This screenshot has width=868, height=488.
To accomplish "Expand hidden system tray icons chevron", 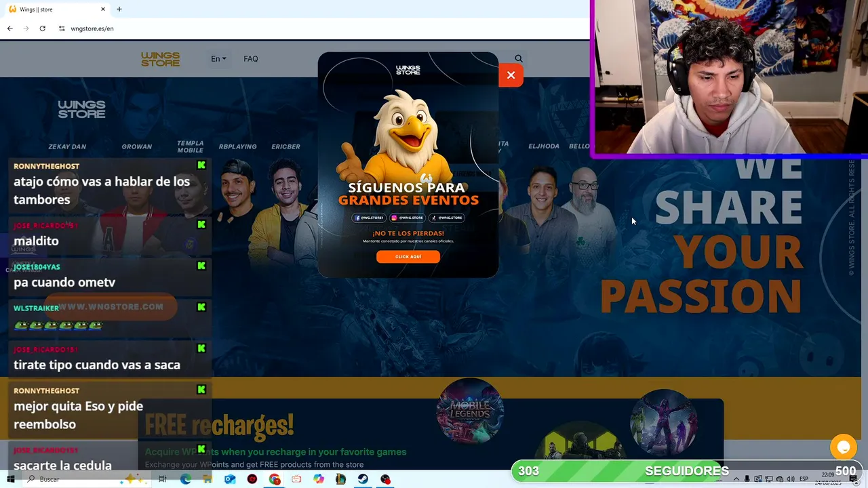I will pyautogui.click(x=736, y=479).
